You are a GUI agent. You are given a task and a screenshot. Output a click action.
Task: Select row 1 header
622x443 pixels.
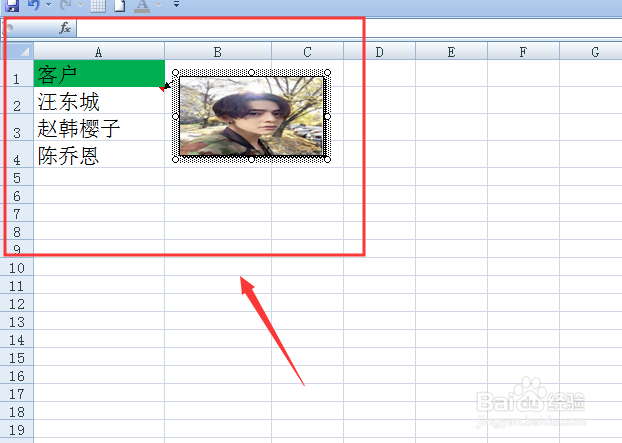click(17, 74)
